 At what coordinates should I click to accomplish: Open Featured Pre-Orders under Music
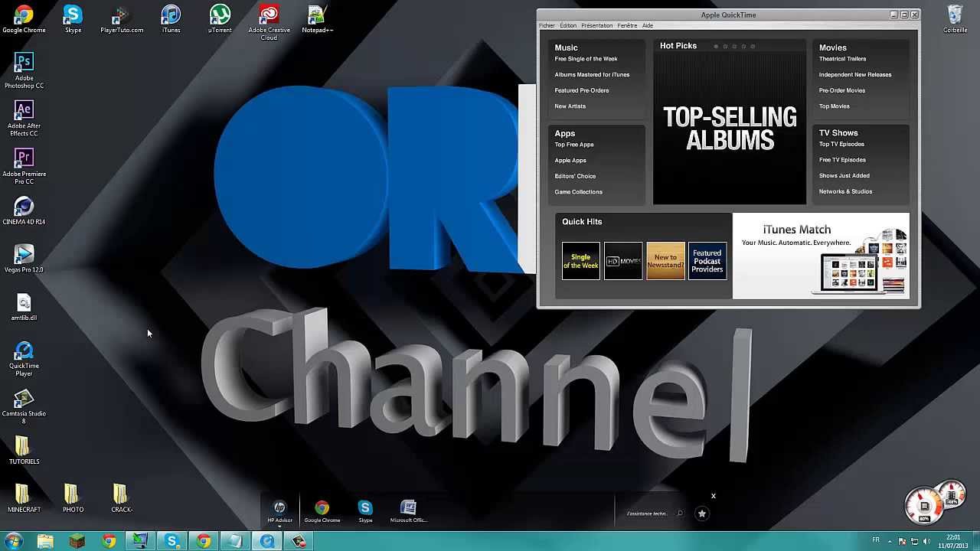(x=582, y=90)
